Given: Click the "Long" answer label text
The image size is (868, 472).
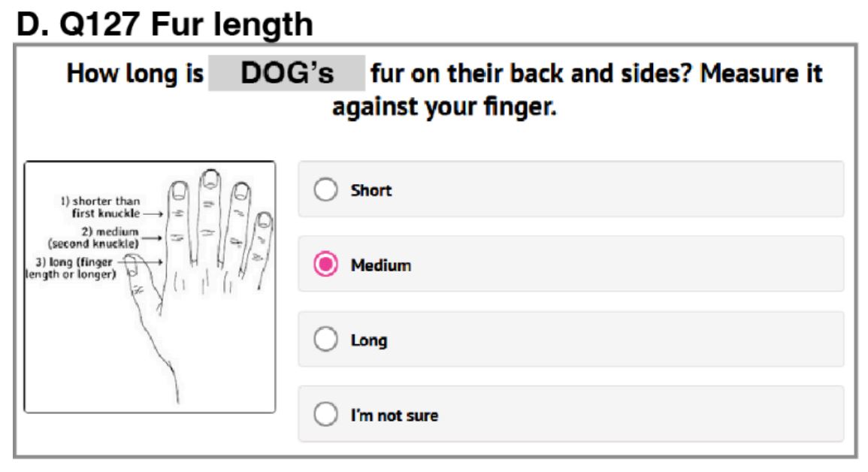Looking at the screenshot, I should click(369, 340).
